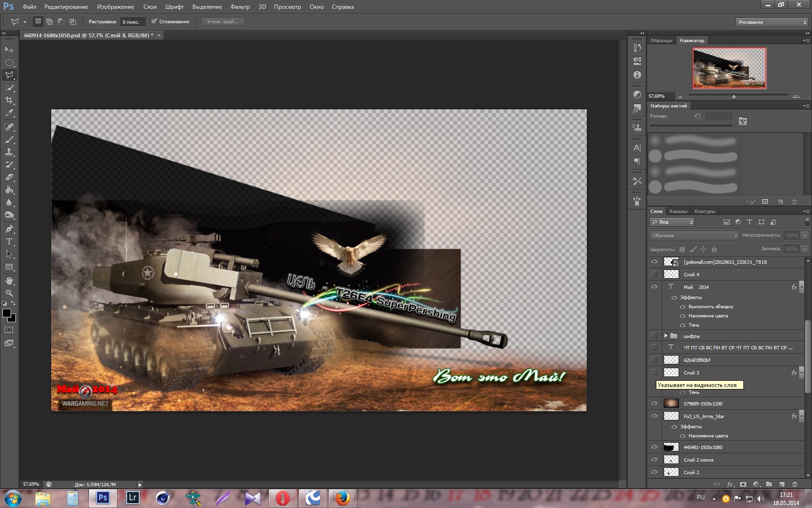Viewport: 812px width, 508px height.
Task: Select the Move tool
Action: [x=9, y=49]
